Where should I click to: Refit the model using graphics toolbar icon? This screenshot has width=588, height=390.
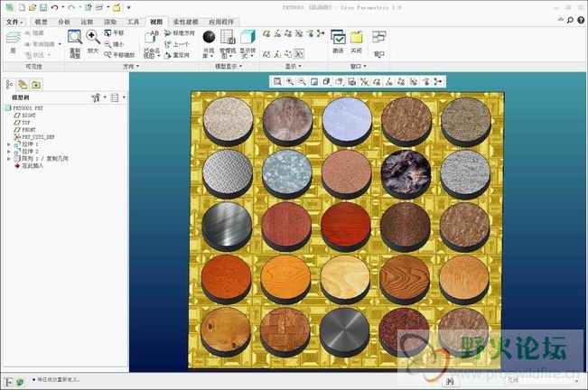point(277,81)
